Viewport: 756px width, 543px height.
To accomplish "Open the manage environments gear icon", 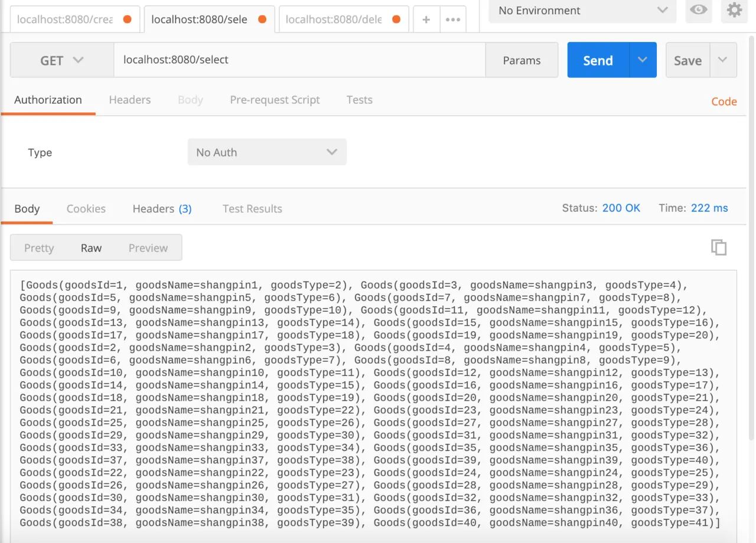I will tap(734, 10).
